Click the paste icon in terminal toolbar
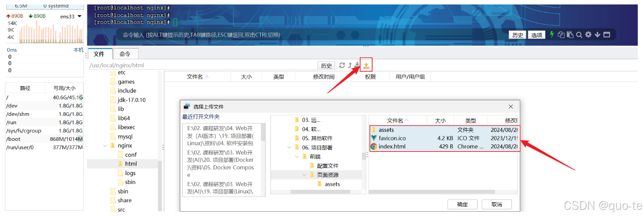Screen dimensions: 644x217 [569, 35]
